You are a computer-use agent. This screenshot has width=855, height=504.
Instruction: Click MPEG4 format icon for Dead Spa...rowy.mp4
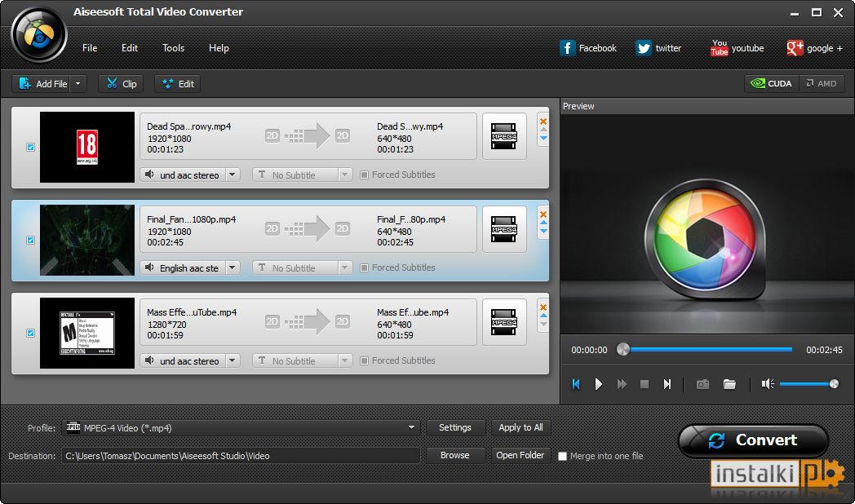[x=504, y=136]
